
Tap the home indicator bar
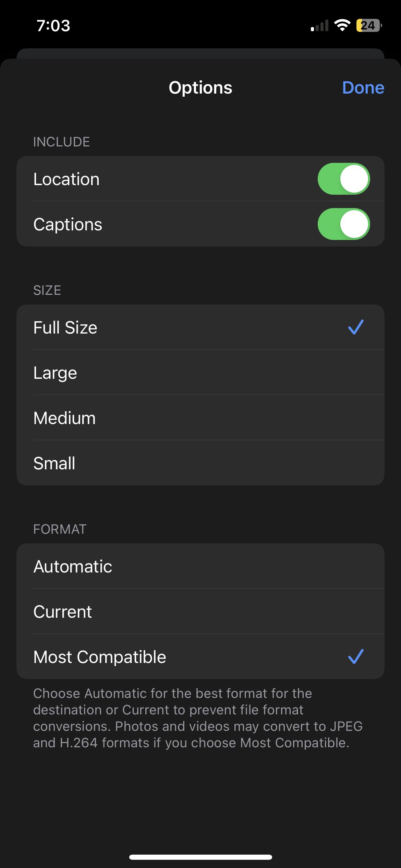200,857
